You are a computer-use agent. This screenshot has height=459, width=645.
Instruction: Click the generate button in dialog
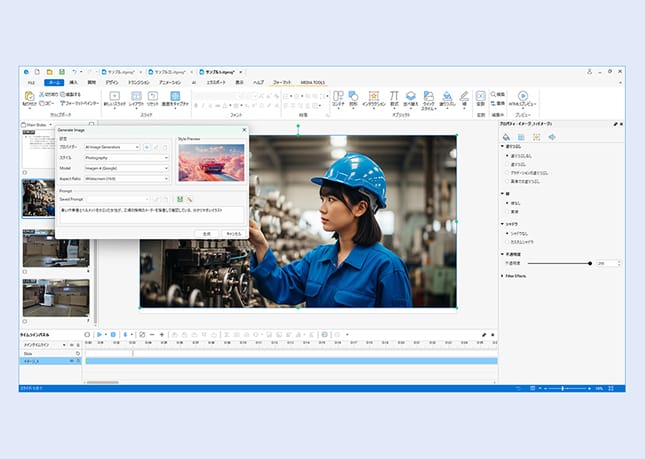click(206, 232)
